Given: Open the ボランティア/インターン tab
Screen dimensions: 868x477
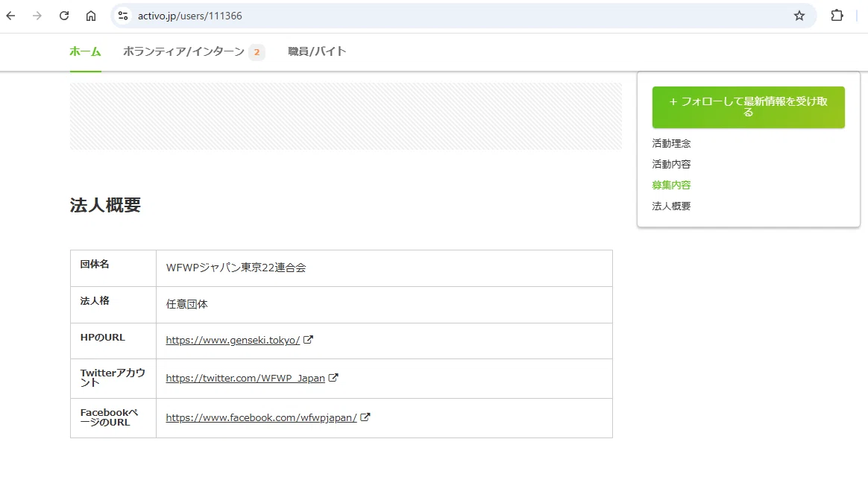Looking at the screenshot, I should [183, 51].
